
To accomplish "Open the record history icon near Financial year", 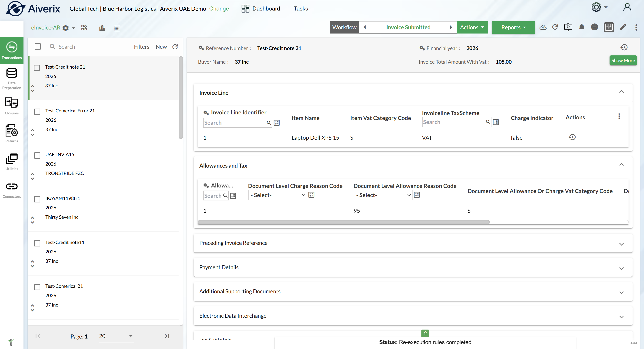I will 624,47.
